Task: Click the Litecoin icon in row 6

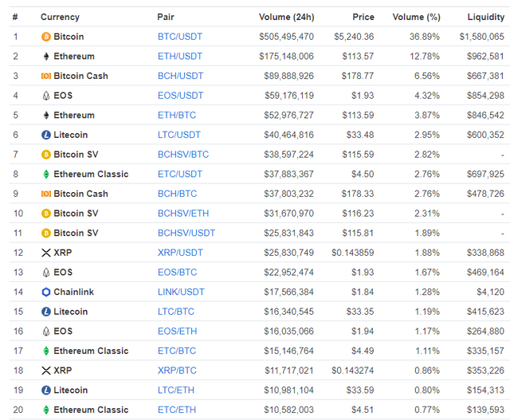Action: pos(46,135)
